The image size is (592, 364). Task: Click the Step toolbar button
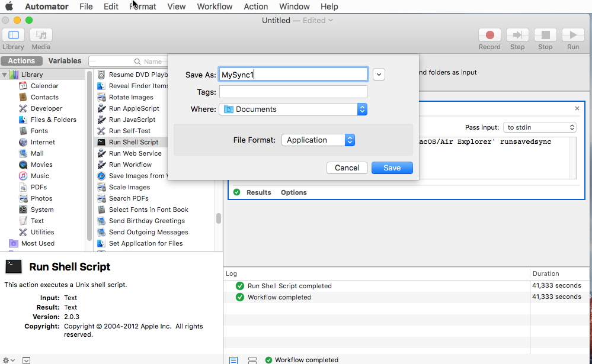point(517,35)
